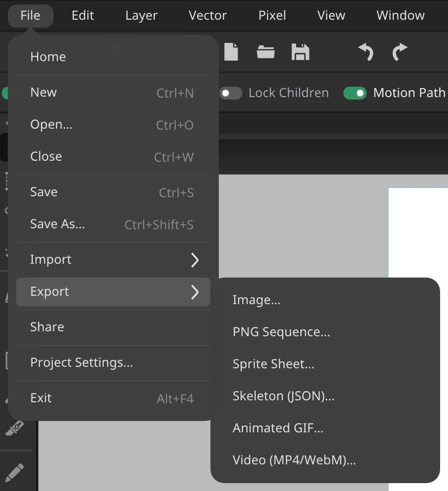Image resolution: width=448 pixels, height=491 pixels.
Task: Choose Exit from the File menu
Action: coord(113,398)
